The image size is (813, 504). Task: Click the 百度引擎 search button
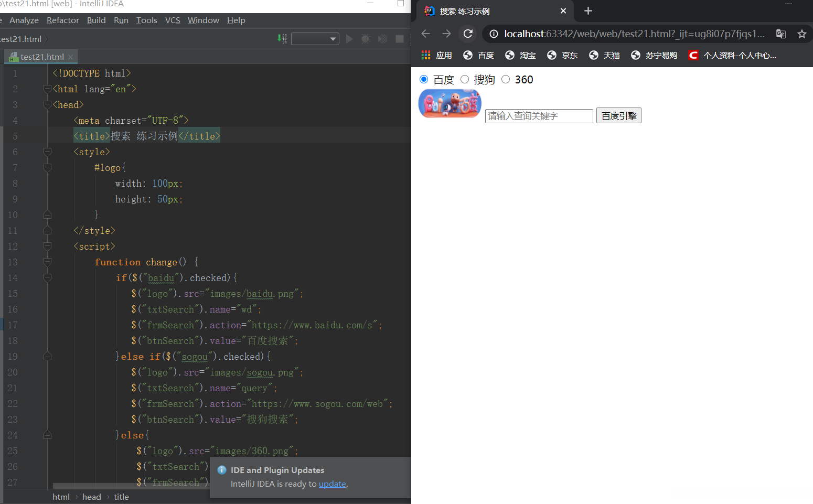pyautogui.click(x=618, y=116)
